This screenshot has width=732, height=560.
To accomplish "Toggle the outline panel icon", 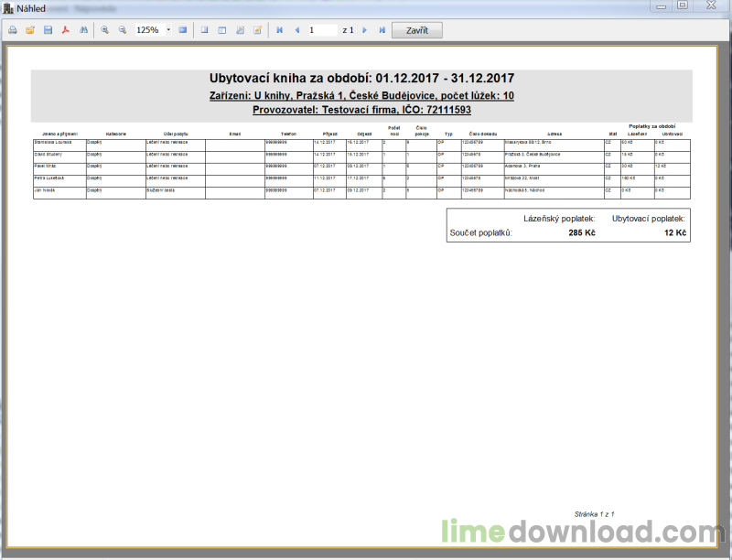I will click(x=204, y=30).
